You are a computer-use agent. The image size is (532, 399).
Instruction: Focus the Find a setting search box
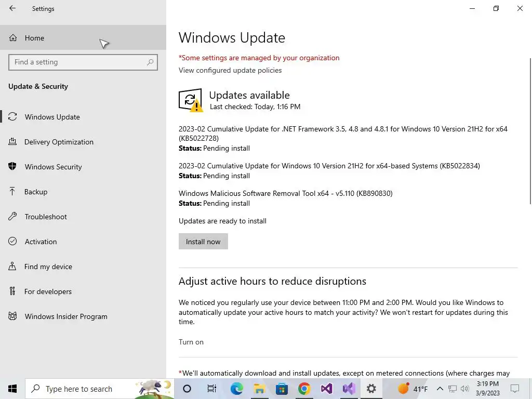(83, 62)
